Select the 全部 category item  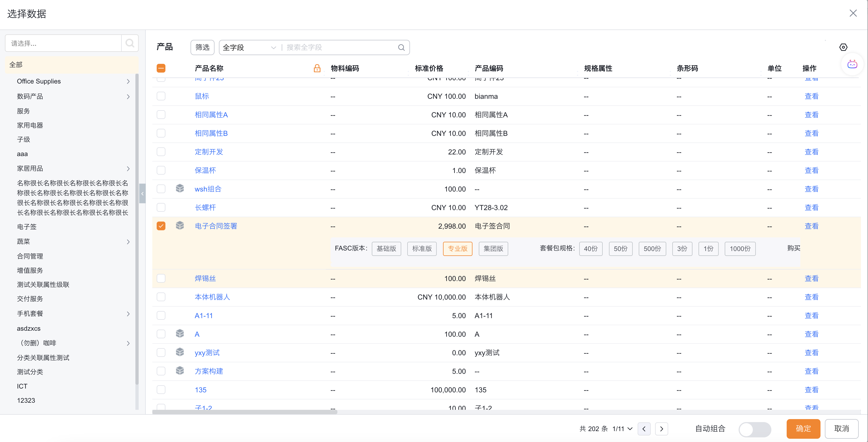[16, 65]
